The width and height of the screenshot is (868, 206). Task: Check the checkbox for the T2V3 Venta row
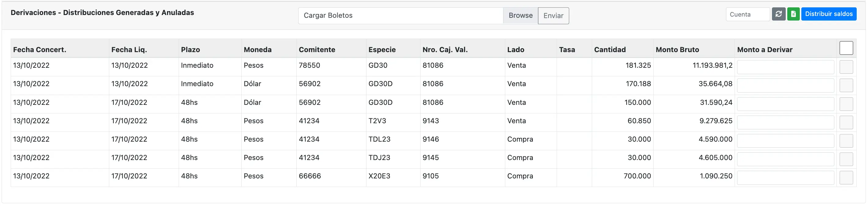click(x=846, y=122)
